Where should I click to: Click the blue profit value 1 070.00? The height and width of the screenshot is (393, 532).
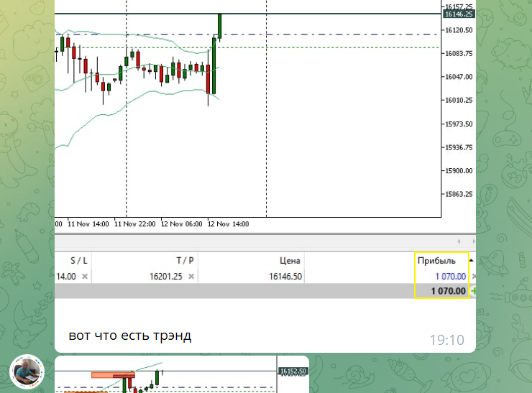pos(450,277)
